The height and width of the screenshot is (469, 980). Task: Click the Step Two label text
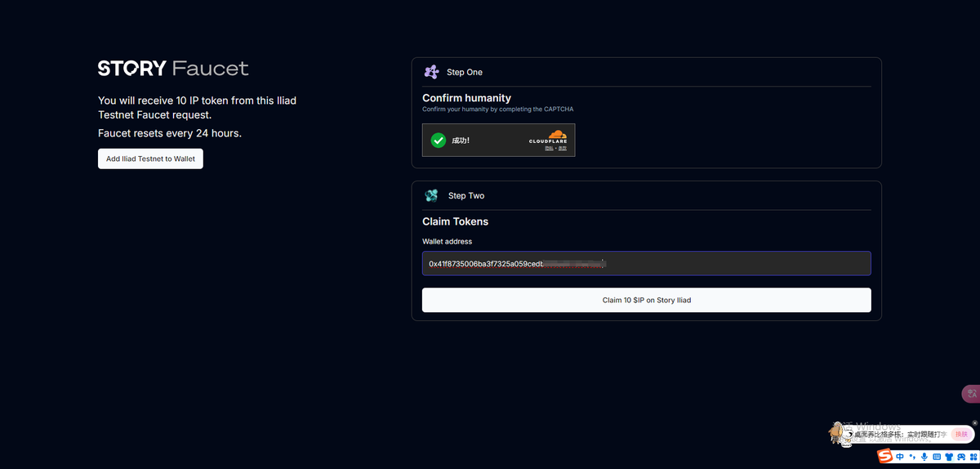466,196
